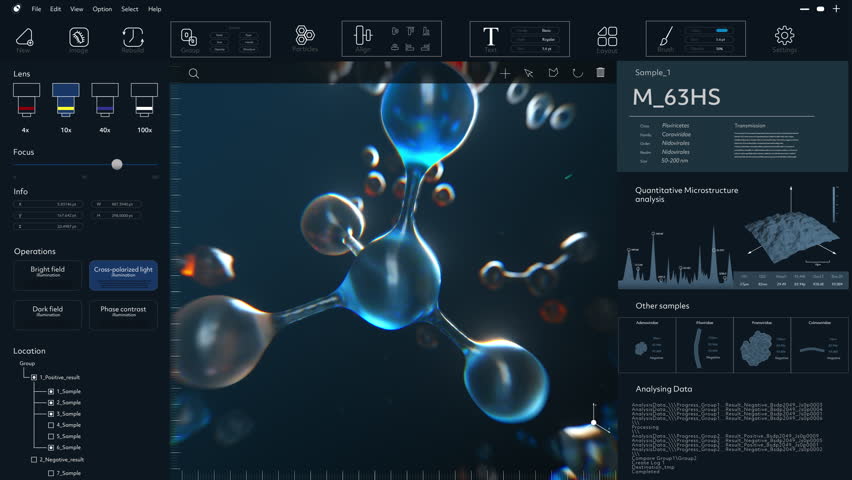
Task: Open the Help menu
Action: pyautogui.click(x=154, y=9)
